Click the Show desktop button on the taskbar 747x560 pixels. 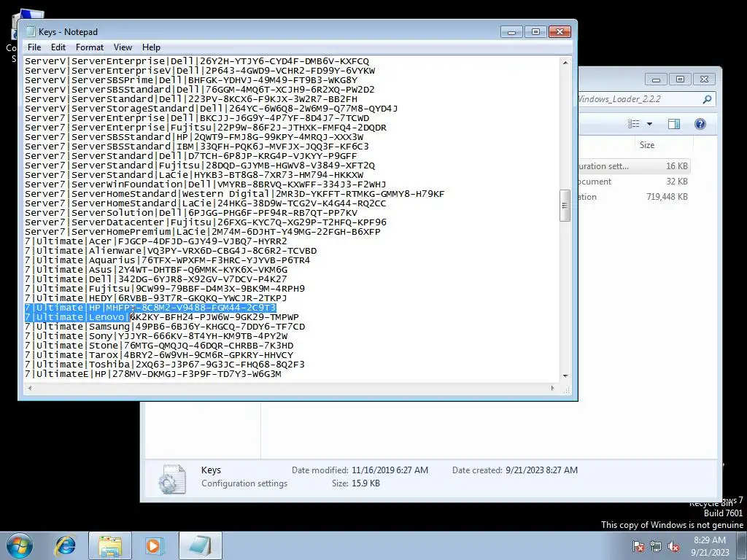click(x=742, y=545)
